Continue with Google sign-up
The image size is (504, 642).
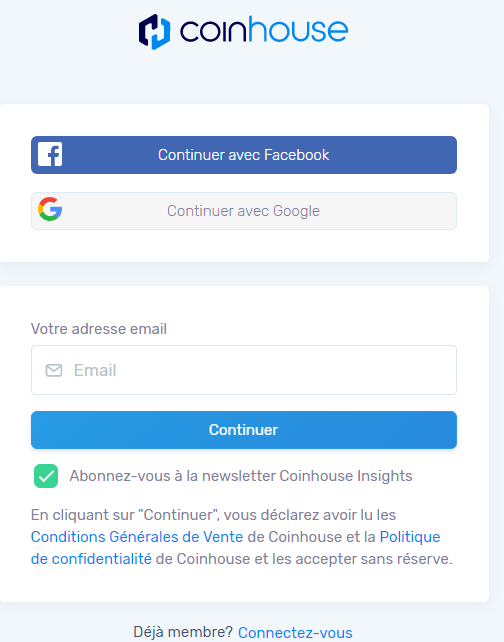(244, 211)
